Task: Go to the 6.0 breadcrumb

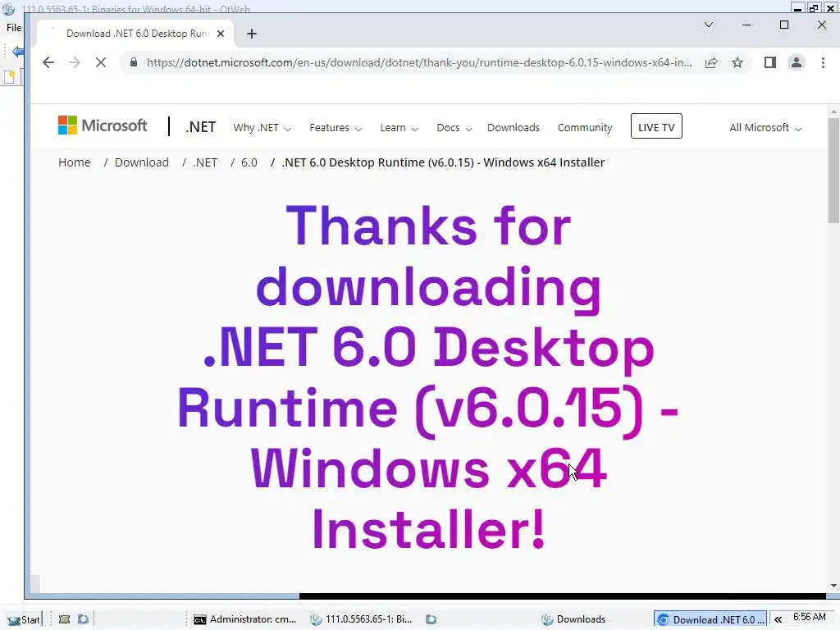Action: click(249, 162)
